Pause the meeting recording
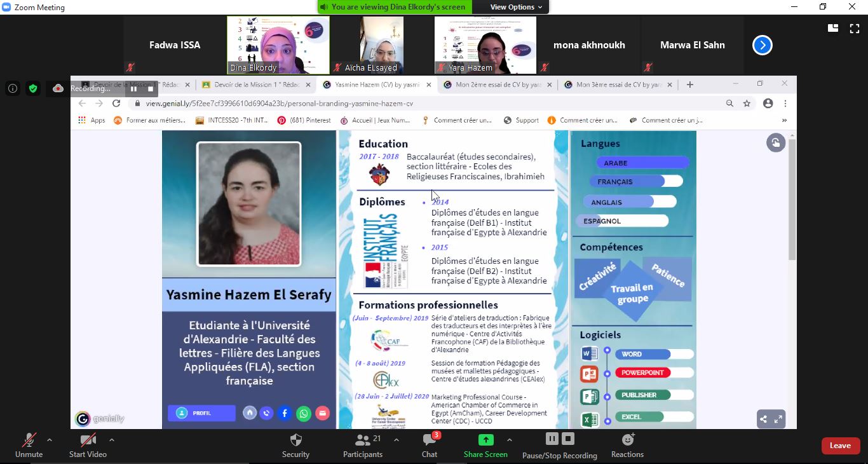The height and width of the screenshot is (464, 868). 552,439
